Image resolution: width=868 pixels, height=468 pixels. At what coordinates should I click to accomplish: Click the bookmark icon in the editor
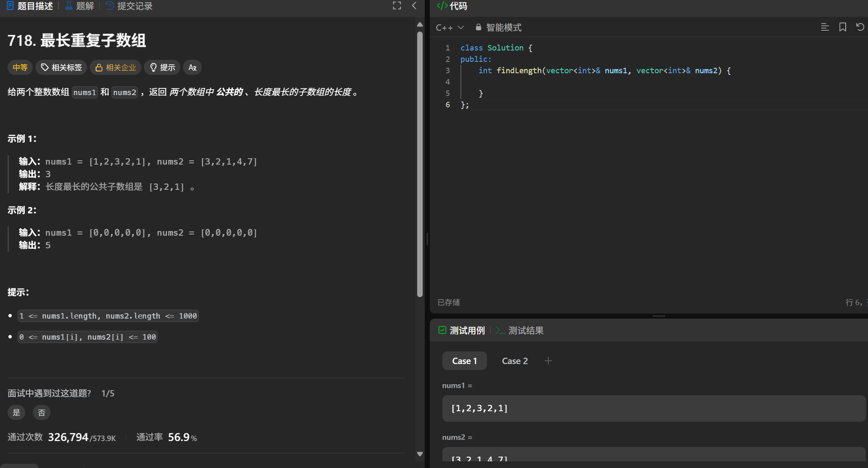[x=842, y=27]
